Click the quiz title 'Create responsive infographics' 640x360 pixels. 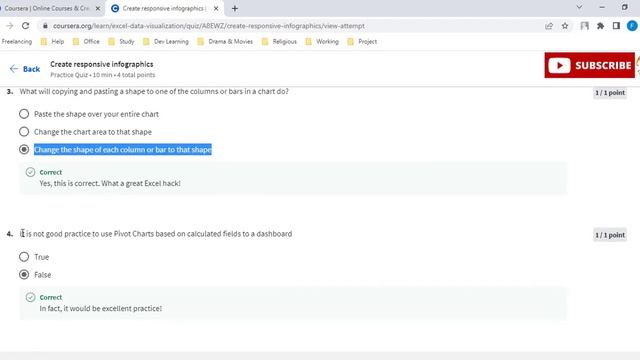[102, 64]
